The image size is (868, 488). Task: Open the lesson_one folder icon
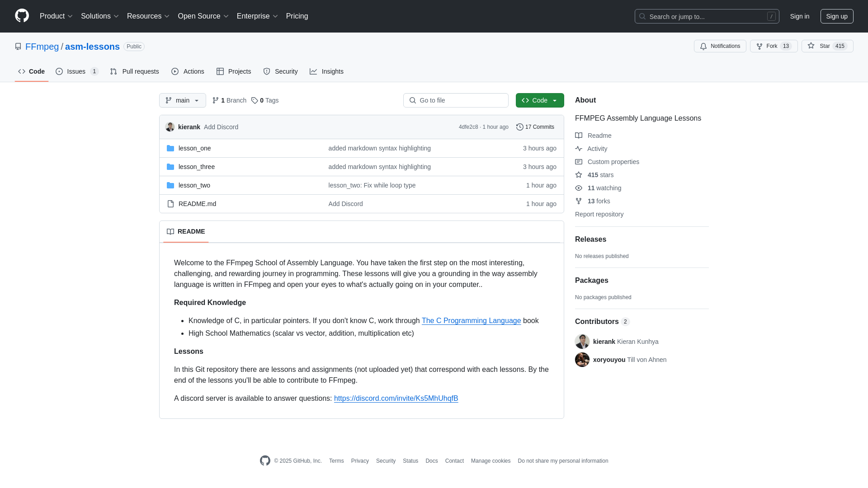point(170,148)
